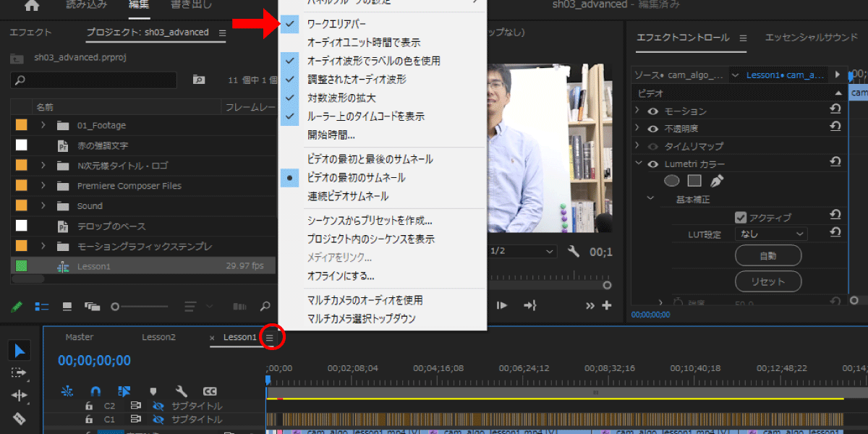Open the LUT設定 dropdown
Image resolution: width=868 pixels, height=434 pixels.
click(770, 234)
